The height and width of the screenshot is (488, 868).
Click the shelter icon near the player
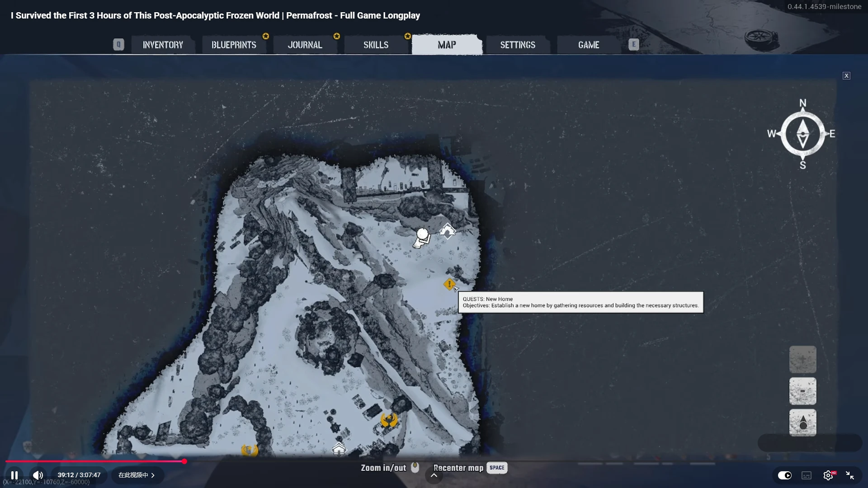tap(448, 231)
